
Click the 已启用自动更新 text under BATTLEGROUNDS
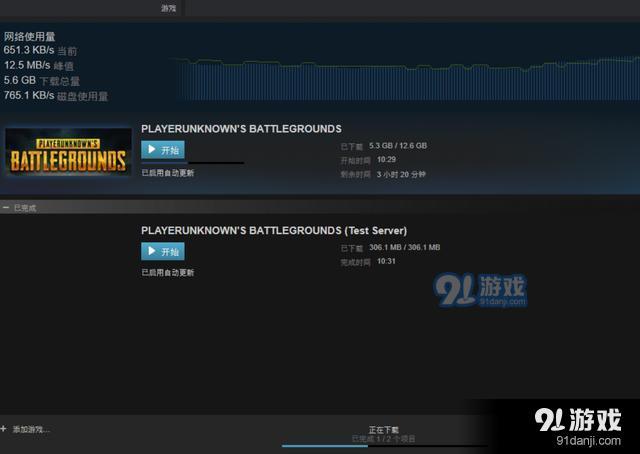coord(167,173)
